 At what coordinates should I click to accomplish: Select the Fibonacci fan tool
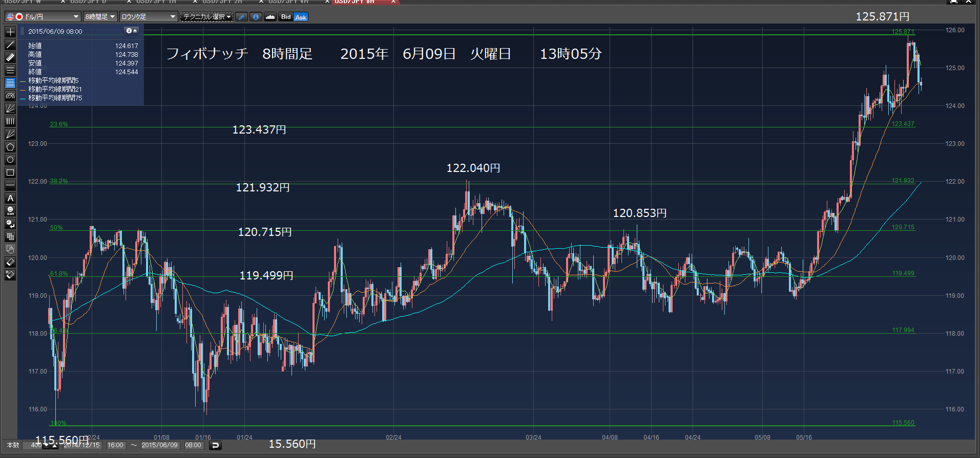(10, 108)
